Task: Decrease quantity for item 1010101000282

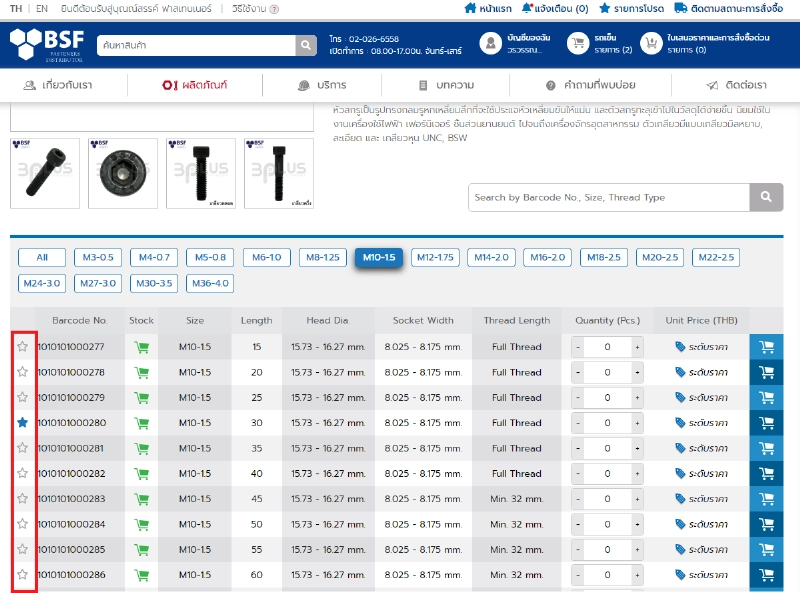Action: tap(577, 474)
